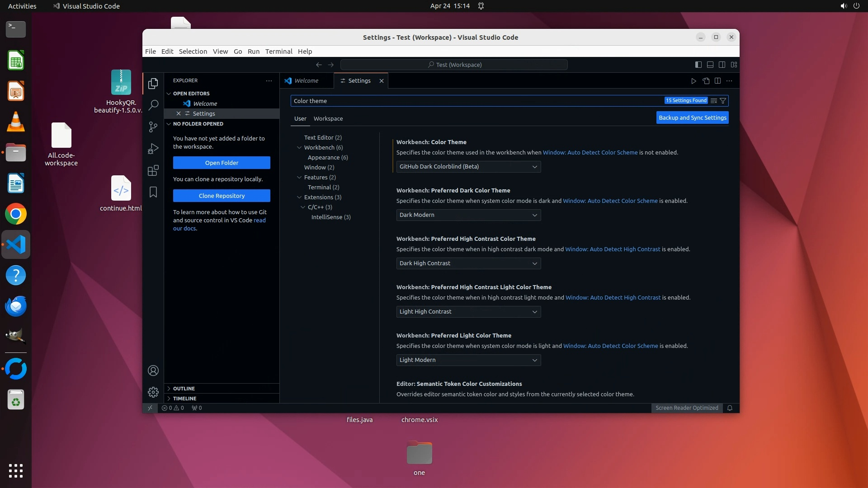The image size is (868, 488).
Task: Toggle the panel layout icon
Action: click(710, 65)
